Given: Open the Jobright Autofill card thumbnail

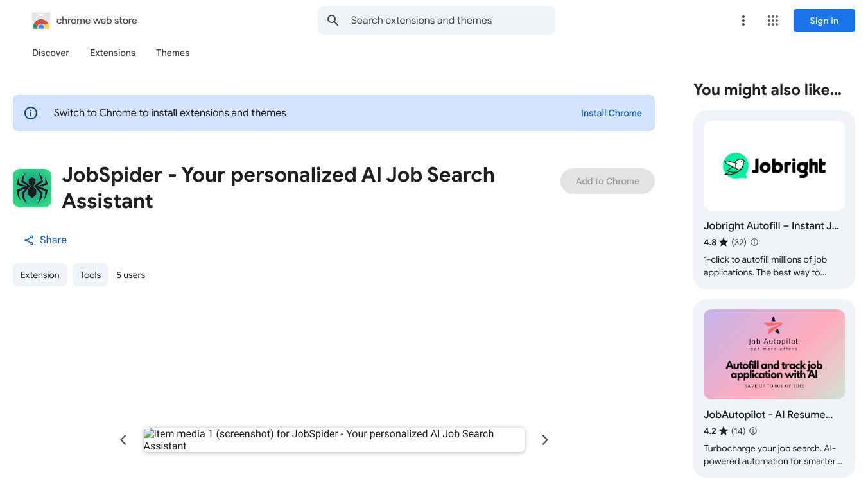Looking at the screenshot, I should point(774,166).
